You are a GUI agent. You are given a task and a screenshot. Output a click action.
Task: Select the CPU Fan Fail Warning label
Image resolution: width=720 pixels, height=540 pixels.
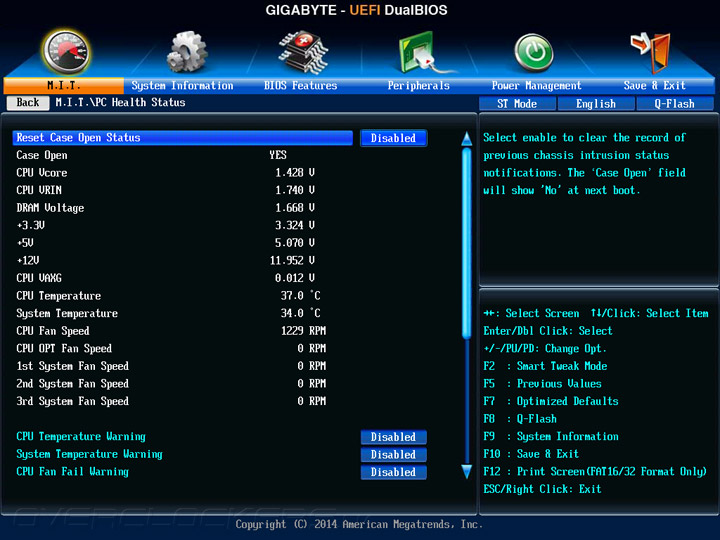point(73,472)
